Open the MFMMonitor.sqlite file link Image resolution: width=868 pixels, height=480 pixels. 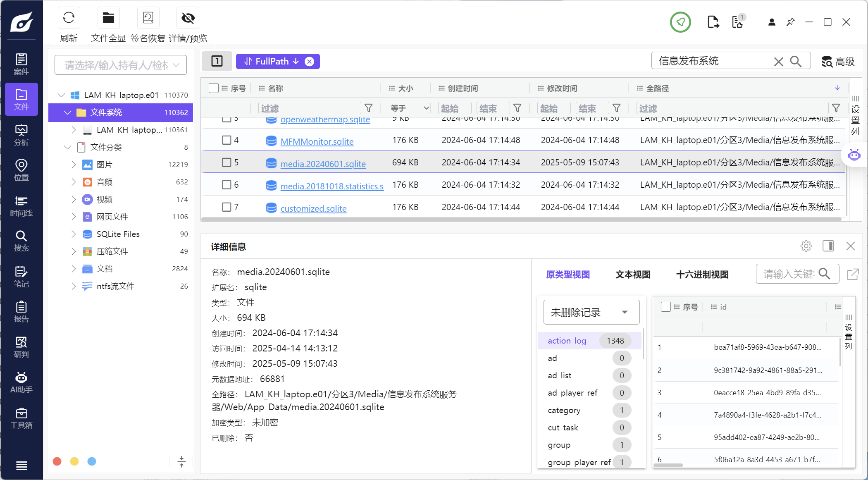pos(317,142)
